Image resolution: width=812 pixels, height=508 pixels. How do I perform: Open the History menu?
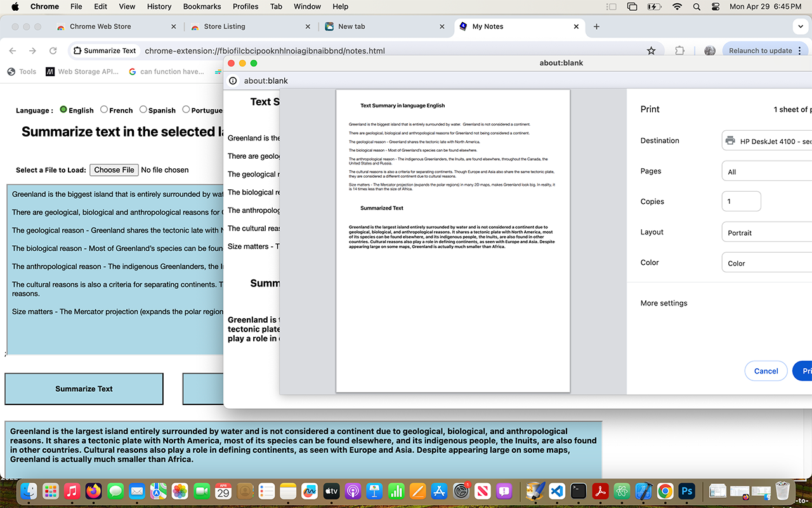point(159,6)
